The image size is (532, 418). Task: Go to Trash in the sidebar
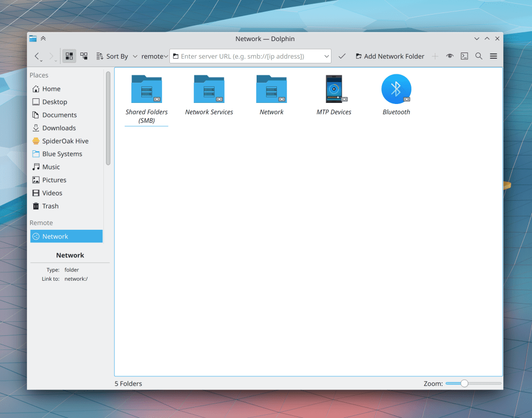click(x=50, y=206)
